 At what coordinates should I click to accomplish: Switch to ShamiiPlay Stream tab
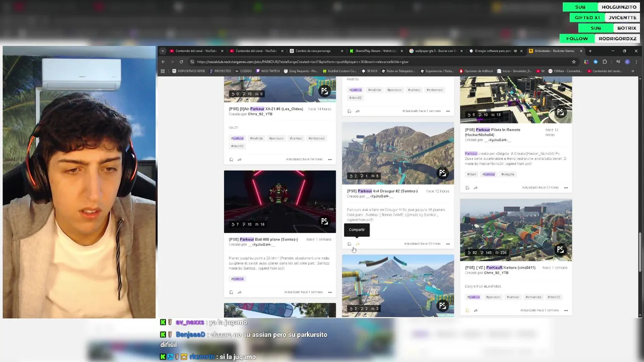point(376,51)
